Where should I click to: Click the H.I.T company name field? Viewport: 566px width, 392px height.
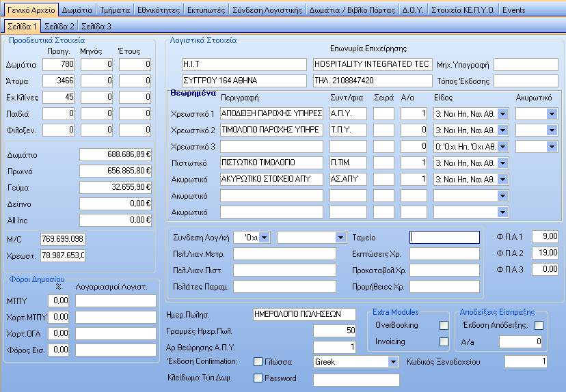[x=244, y=65]
